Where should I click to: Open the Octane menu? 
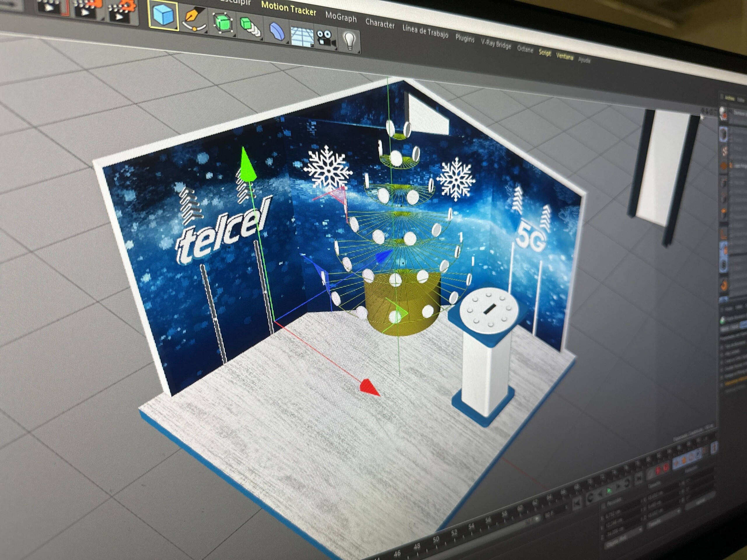point(525,49)
